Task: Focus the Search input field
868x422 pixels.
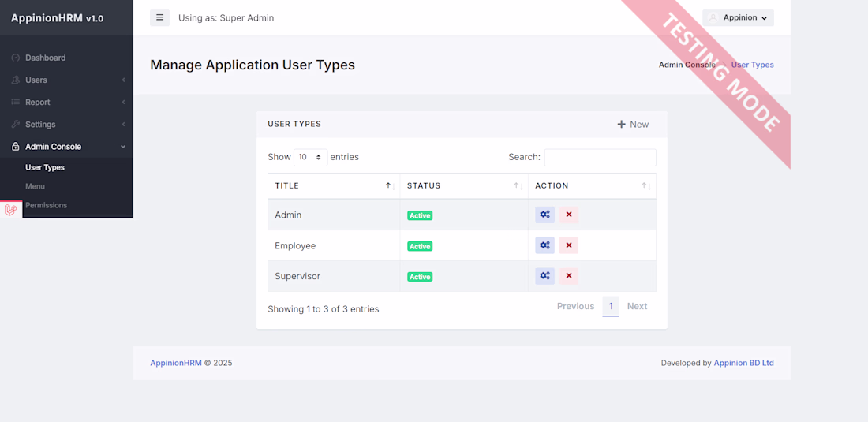Action: 600,157
